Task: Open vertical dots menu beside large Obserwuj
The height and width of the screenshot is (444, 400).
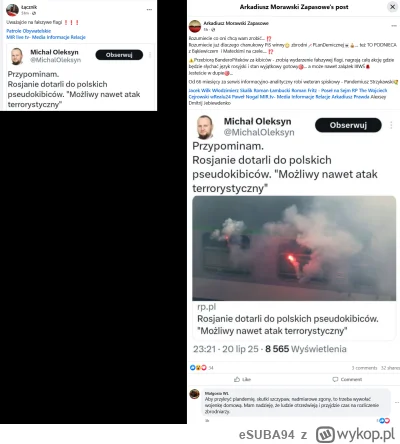Action: (391, 125)
